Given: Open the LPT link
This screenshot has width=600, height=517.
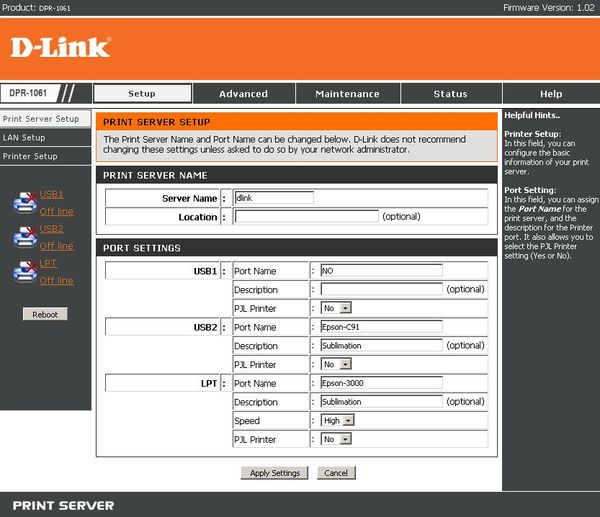Looking at the screenshot, I should tap(48, 263).
